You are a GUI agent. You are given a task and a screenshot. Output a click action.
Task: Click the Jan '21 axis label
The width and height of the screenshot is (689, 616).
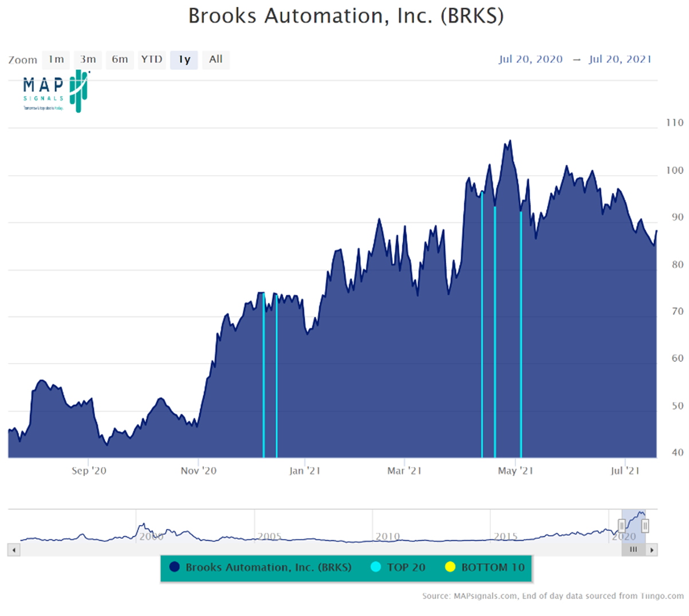point(305,471)
